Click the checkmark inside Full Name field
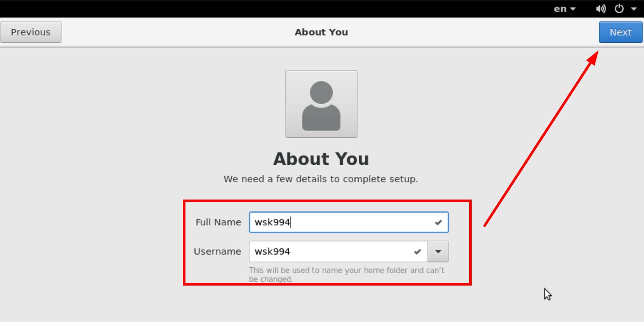Screen dimensions: 644x322 [438, 222]
